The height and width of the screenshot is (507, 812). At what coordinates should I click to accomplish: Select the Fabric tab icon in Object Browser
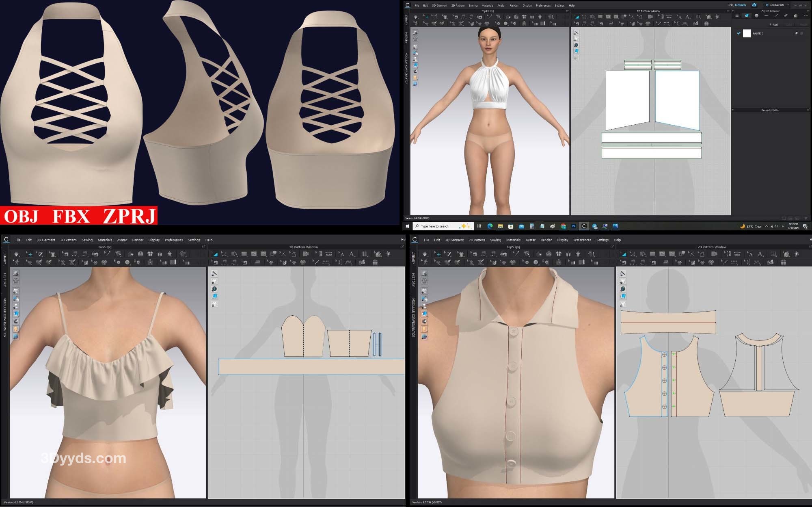pyautogui.click(x=747, y=16)
